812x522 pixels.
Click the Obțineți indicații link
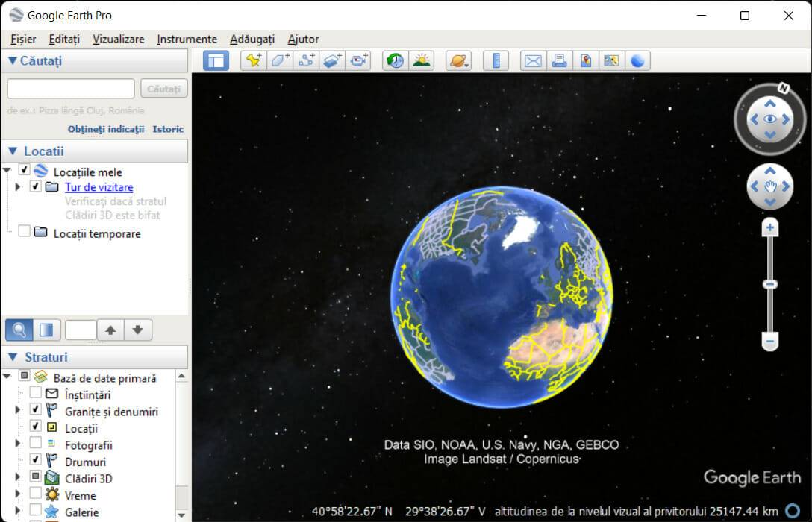click(x=104, y=128)
